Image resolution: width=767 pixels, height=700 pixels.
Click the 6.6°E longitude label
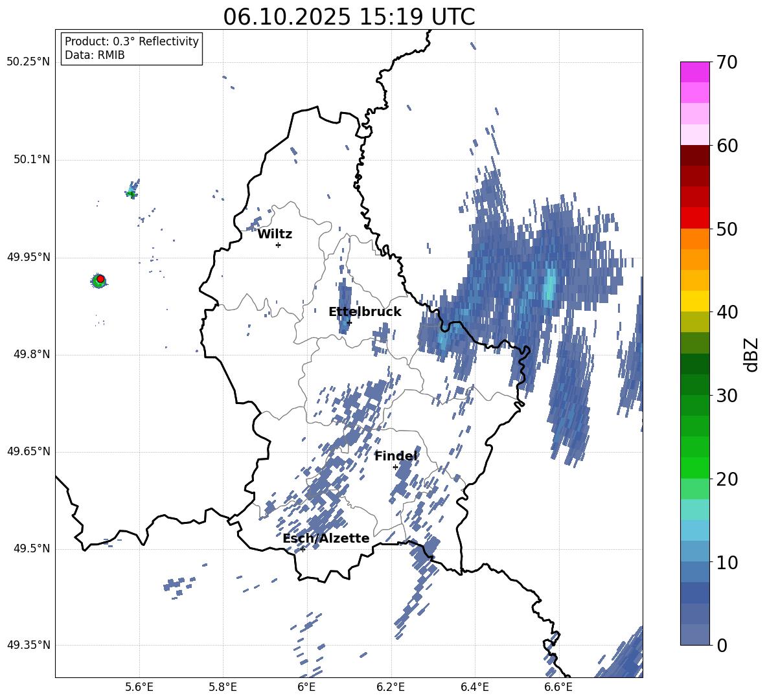[x=558, y=688]
